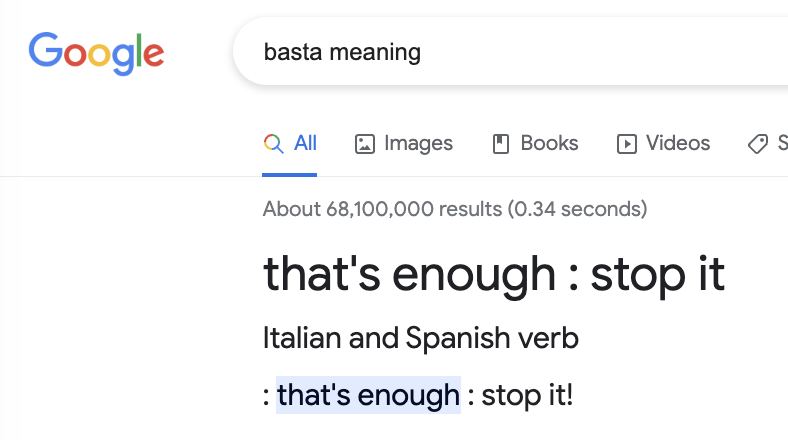
Task: Click the large that's enough heading
Action: pos(409,274)
